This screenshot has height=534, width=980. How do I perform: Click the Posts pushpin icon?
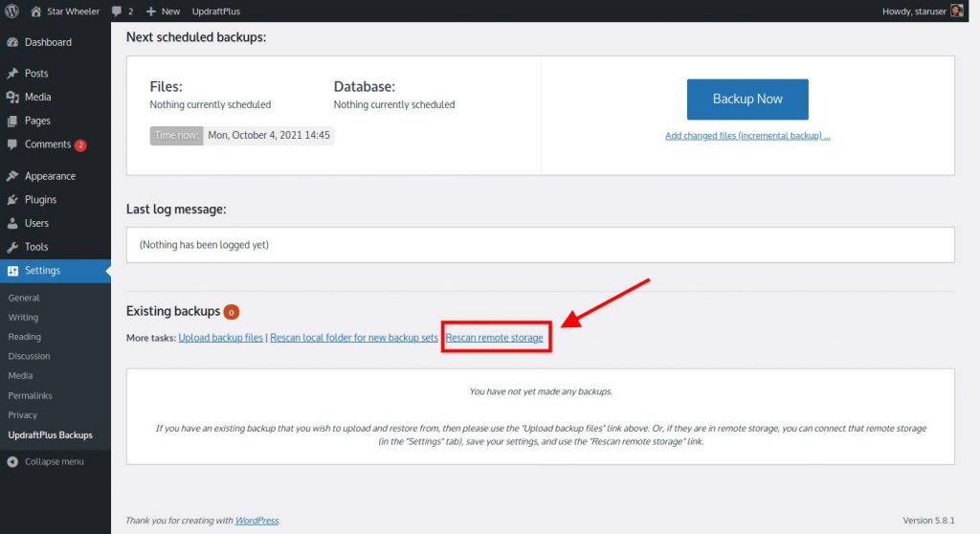[x=12, y=73]
